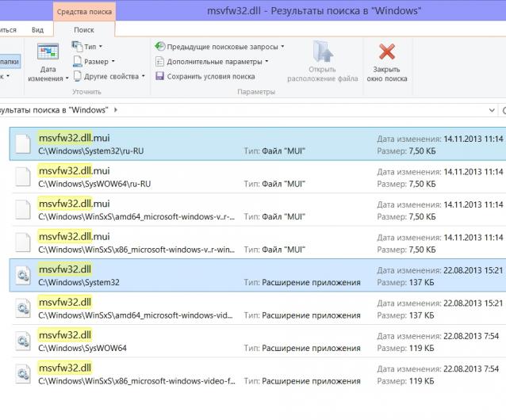Image resolution: width=506 pixels, height=420 pixels.
Task: Click the Открыть расположение файла label
Action: 322,74
